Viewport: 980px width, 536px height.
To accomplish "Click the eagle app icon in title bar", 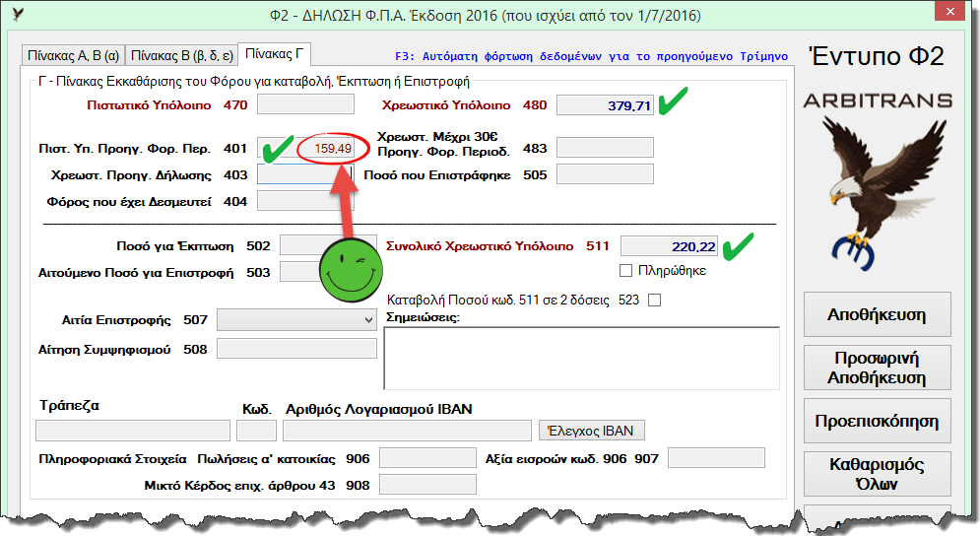I will click(18, 14).
